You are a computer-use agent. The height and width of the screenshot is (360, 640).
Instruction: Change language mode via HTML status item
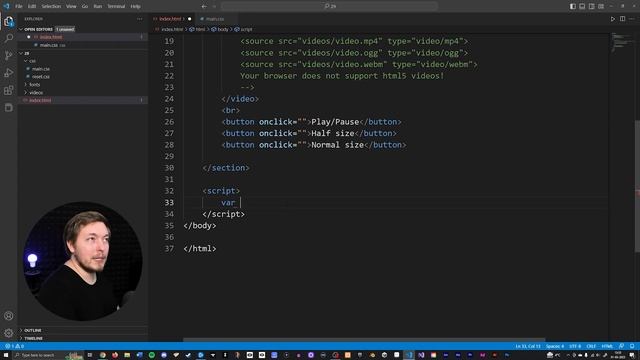tap(607, 346)
